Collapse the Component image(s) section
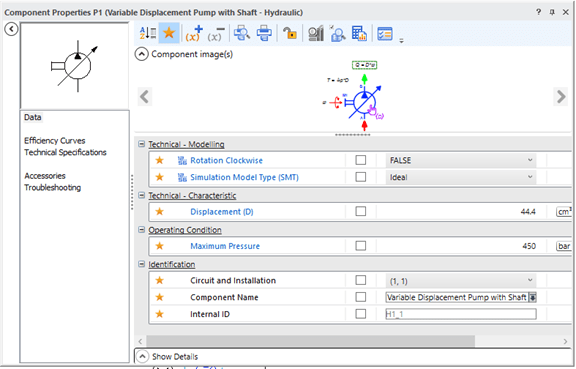 coord(141,54)
